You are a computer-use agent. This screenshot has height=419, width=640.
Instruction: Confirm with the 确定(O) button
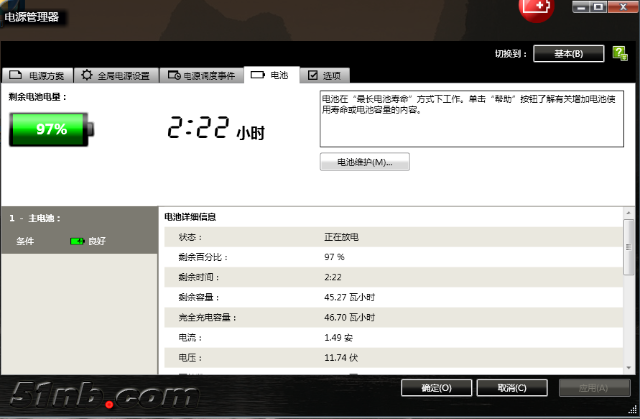pyautogui.click(x=436, y=387)
